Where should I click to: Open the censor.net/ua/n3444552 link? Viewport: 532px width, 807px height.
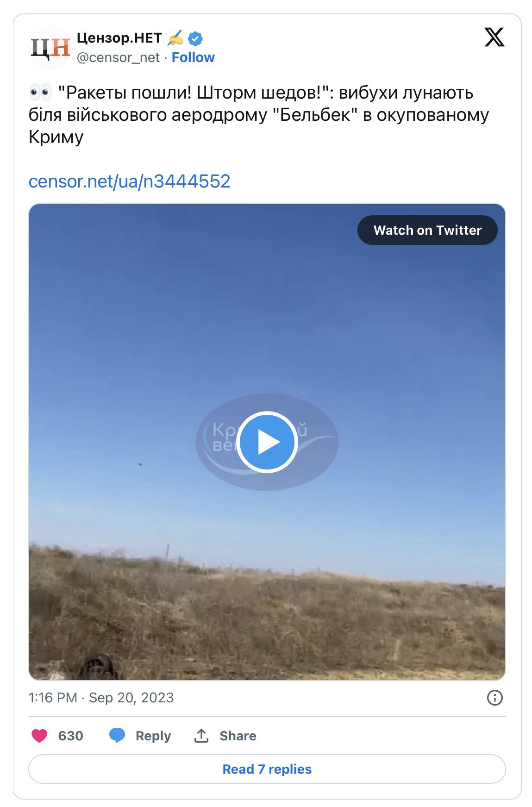[129, 181]
